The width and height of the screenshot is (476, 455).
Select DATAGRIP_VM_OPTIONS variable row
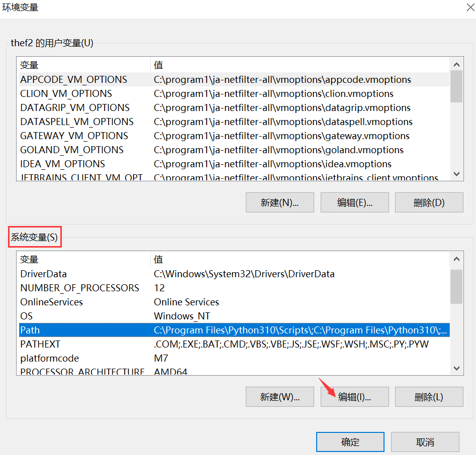click(x=234, y=107)
